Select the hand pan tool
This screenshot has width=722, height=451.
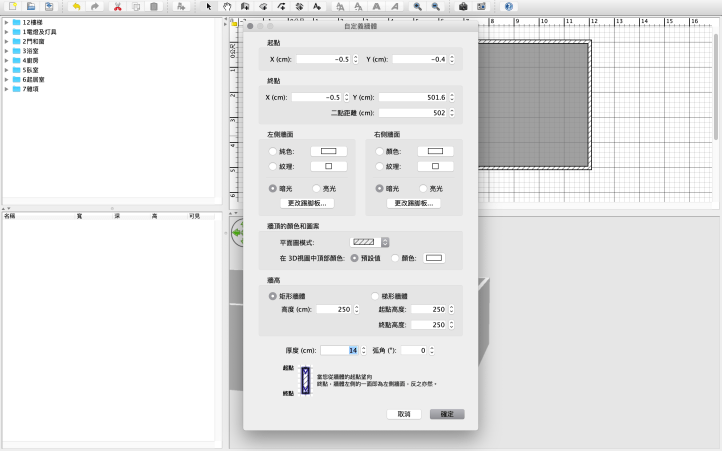[x=226, y=6]
